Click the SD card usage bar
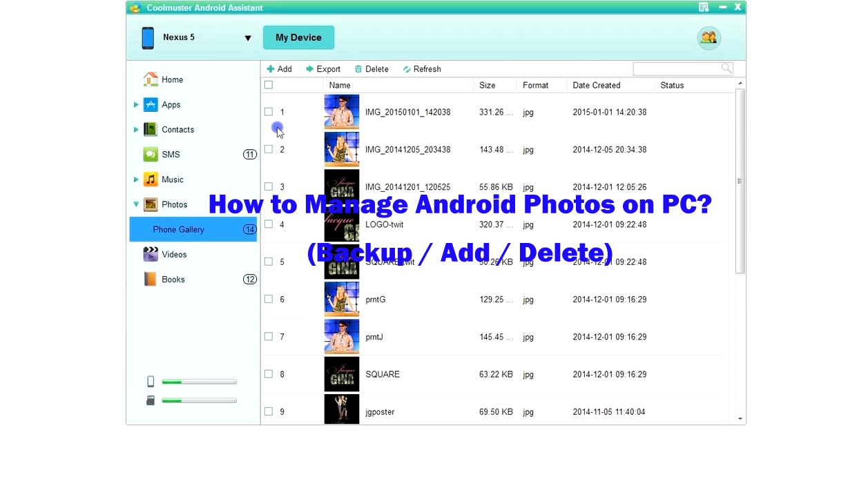 coord(199,400)
